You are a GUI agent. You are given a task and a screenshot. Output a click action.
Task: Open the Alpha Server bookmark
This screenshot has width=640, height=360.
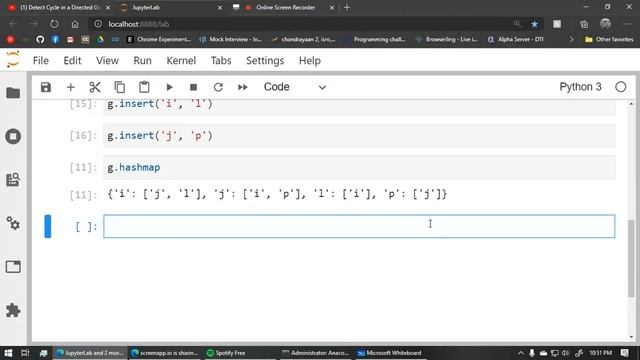[516, 39]
